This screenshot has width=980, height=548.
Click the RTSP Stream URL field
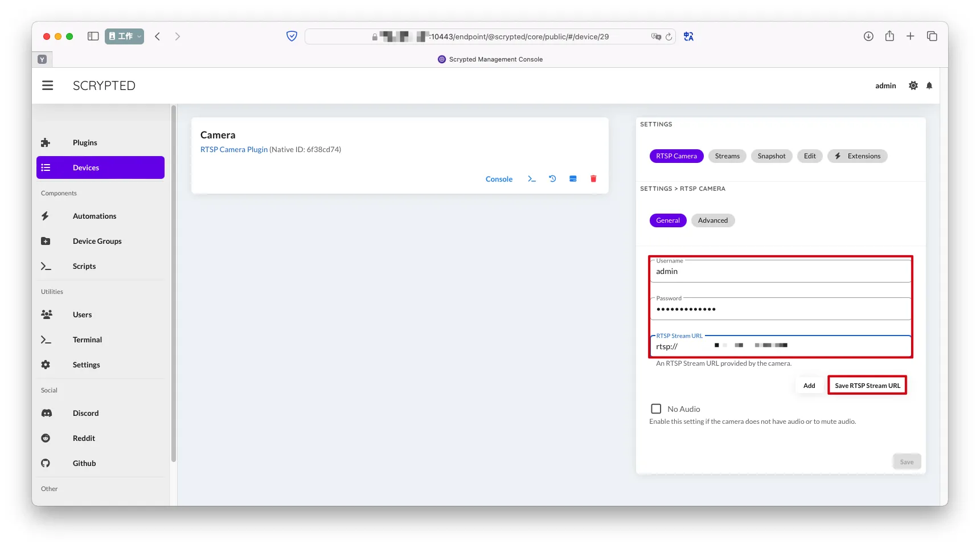coord(780,346)
